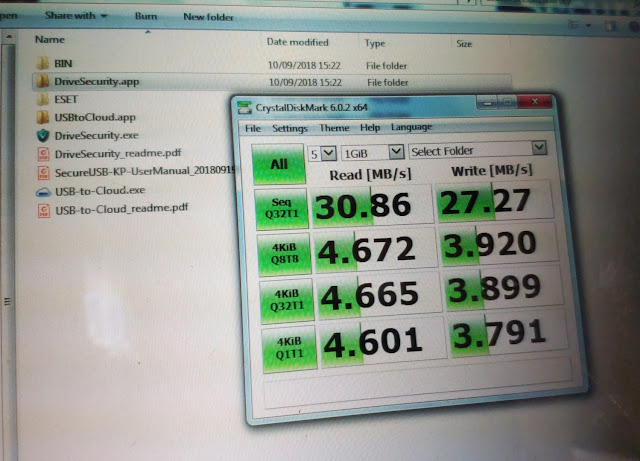The width and height of the screenshot is (640, 461).
Task: Sort files by the Size column header
Action: [464, 44]
